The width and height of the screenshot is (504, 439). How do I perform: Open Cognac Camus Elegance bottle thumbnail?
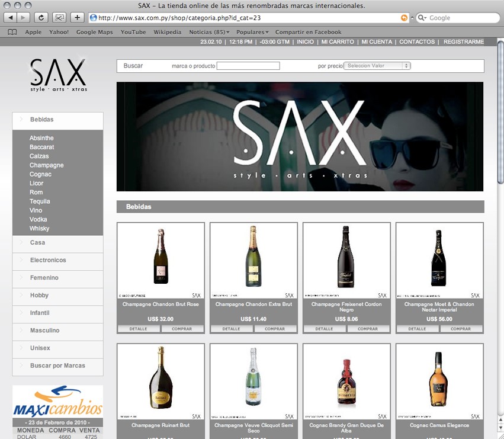(x=439, y=381)
